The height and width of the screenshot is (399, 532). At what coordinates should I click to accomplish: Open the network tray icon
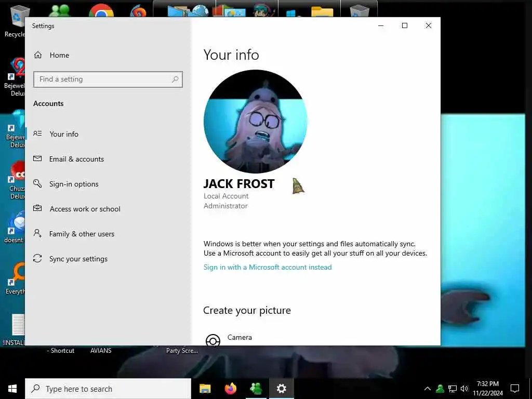(x=453, y=389)
